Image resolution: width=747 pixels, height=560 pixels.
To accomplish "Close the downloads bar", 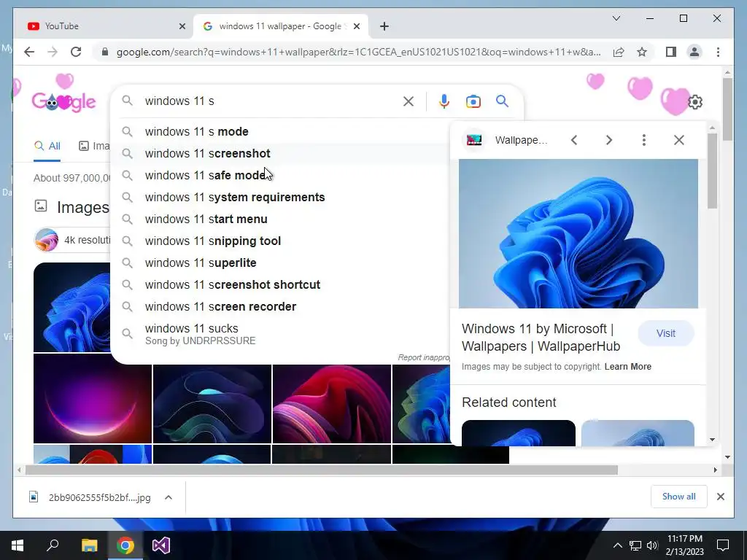I will [x=720, y=497].
